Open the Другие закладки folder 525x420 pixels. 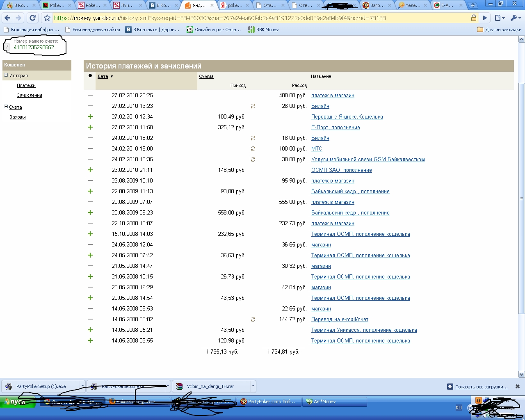coord(499,30)
